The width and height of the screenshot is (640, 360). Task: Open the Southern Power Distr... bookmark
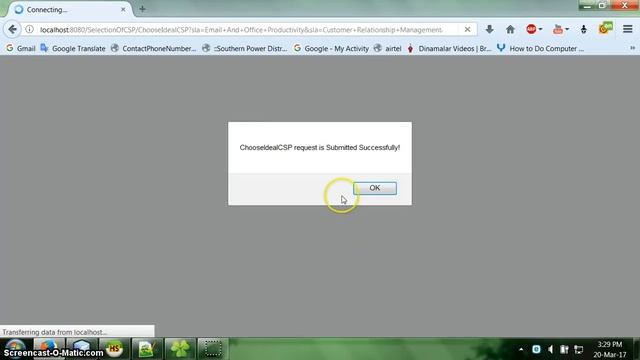[245, 49]
